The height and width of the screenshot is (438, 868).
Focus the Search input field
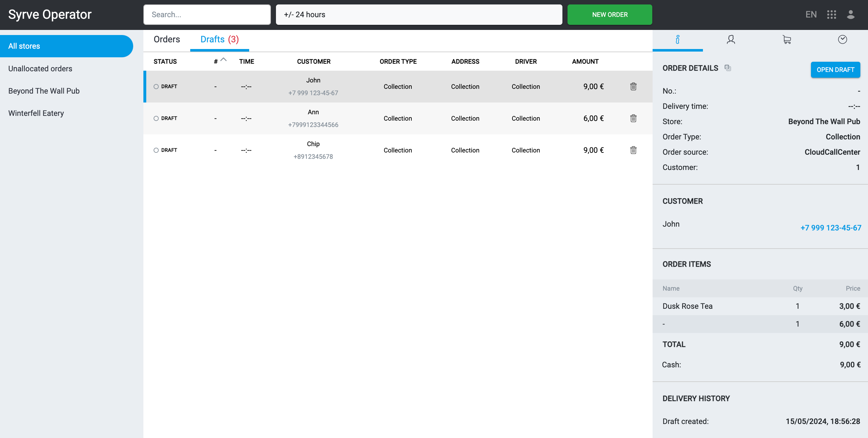click(x=207, y=14)
